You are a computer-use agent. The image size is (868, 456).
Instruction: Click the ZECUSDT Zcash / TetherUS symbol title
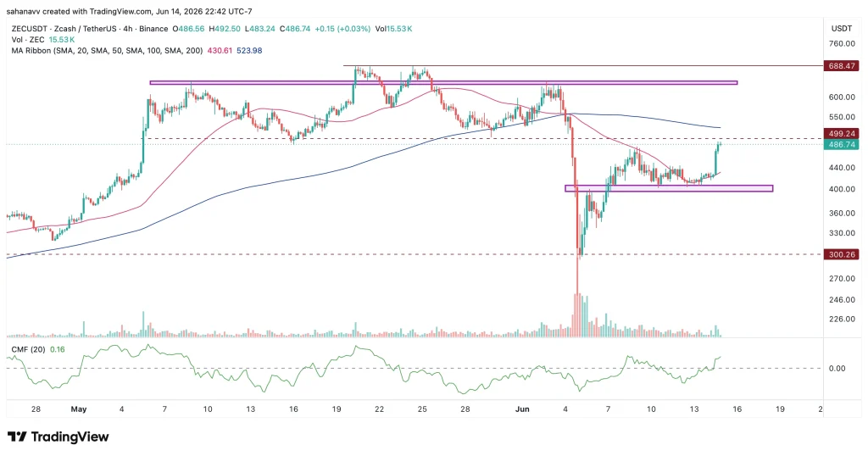pyautogui.click(x=90, y=29)
